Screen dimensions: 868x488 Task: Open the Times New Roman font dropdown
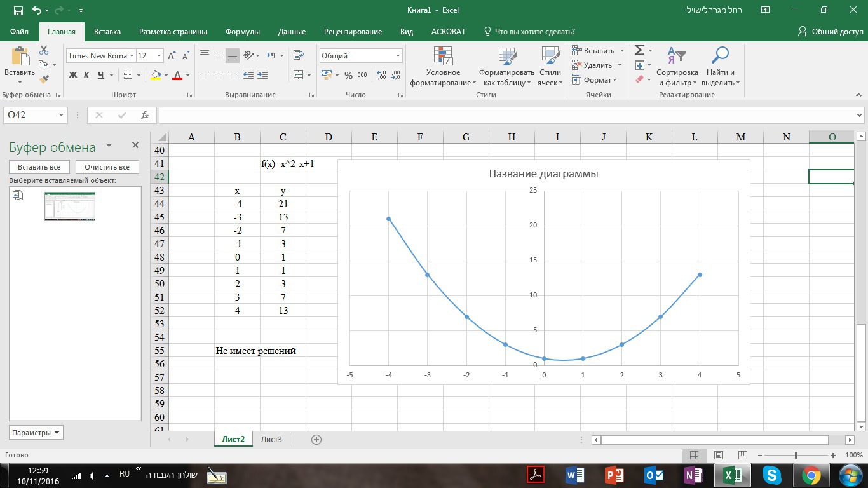pos(132,56)
